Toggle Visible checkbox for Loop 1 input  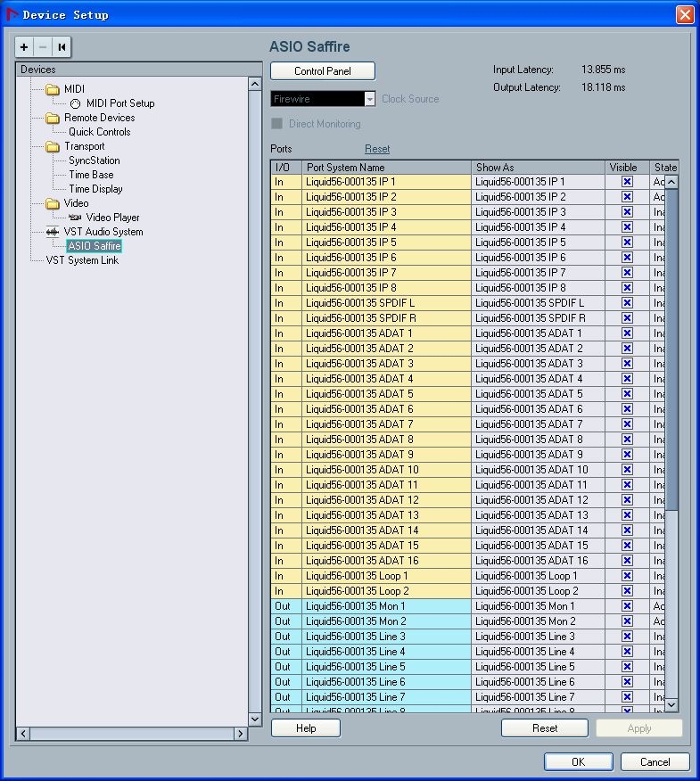pos(627,576)
